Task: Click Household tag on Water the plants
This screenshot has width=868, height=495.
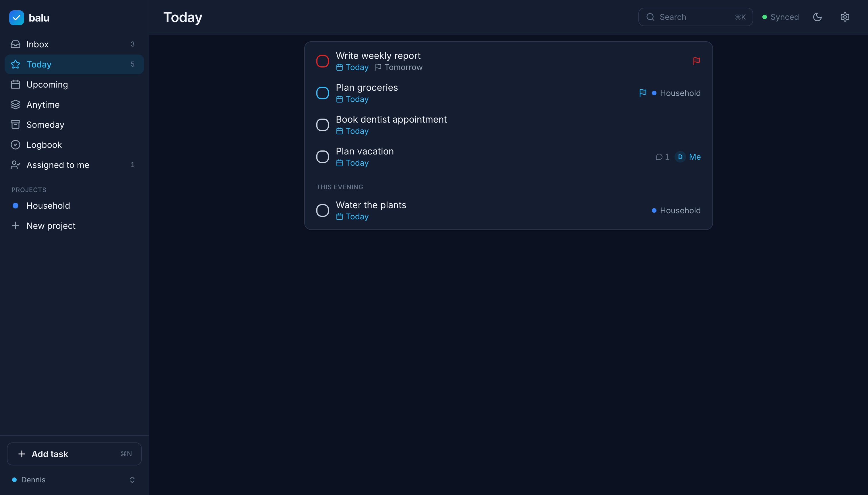Action: [x=676, y=210]
